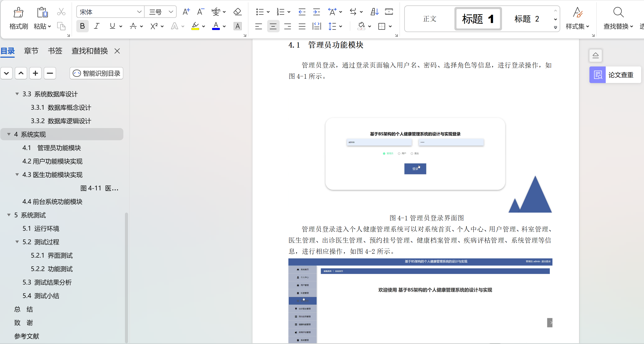Click the increase indent icon
This screenshot has height=344, width=644.
point(316,12)
